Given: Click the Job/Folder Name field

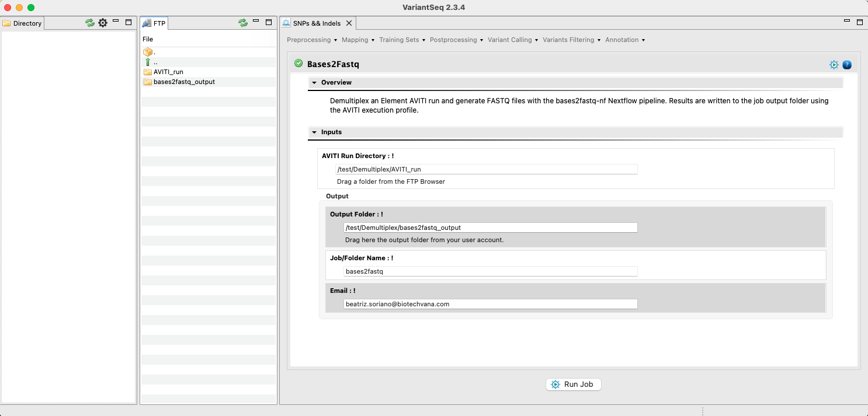Looking at the screenshot, I should pyautogui.click(x=491, y=271).
